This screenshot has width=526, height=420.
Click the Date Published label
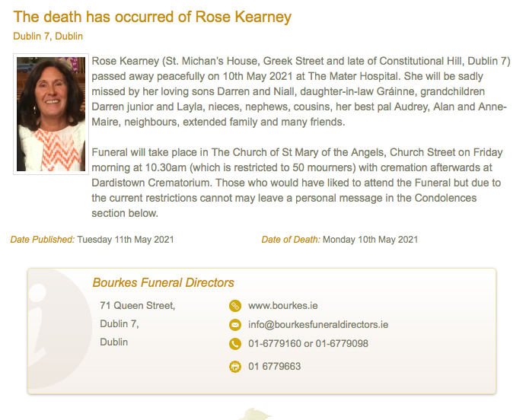tap(43, 240)
